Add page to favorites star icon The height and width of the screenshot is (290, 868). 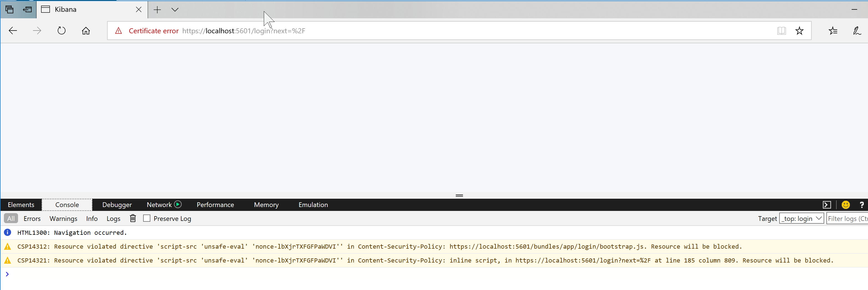click(x=799, y=31)
